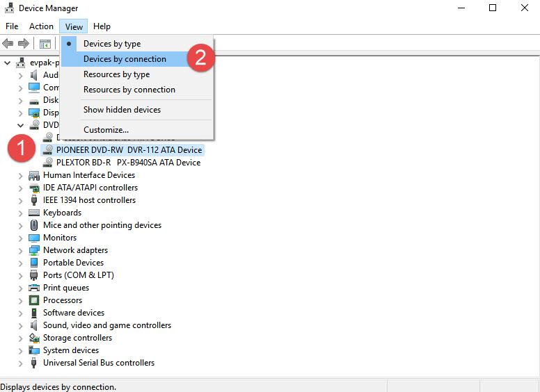The height and width of the screenshot is (392, 540).
Task: Click the Print queues printer icon
Action: (34, 288)
